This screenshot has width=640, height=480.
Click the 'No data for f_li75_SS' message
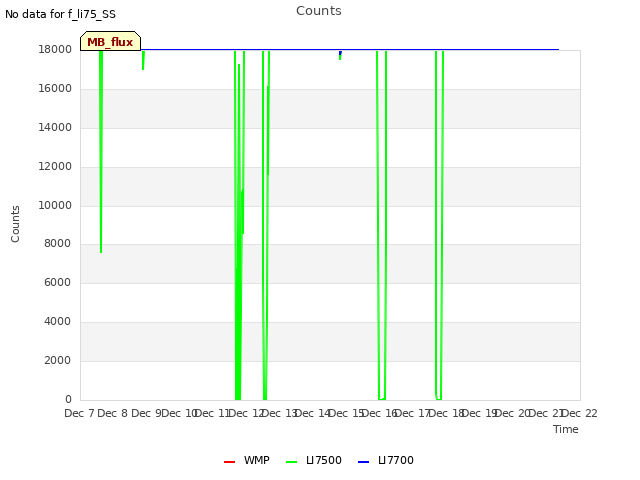(x=60, y=14)
